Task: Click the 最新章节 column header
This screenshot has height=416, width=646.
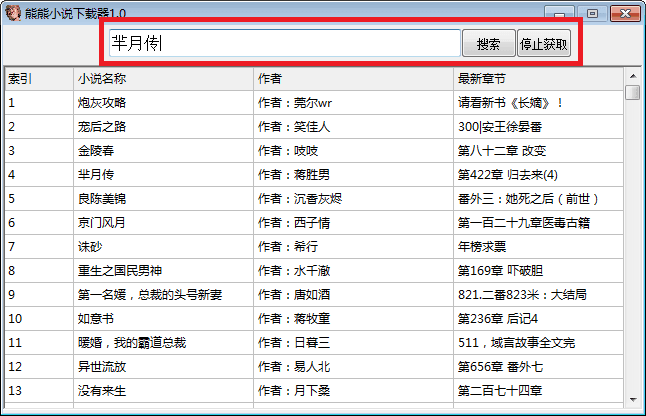Action: 536,78
